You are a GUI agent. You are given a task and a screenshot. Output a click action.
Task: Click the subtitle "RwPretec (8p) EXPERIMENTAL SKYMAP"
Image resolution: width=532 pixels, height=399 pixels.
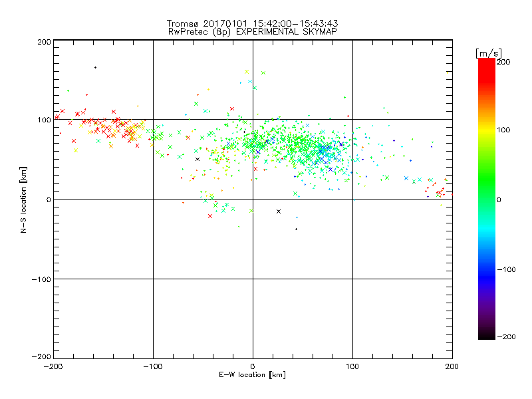pos(252,31)
